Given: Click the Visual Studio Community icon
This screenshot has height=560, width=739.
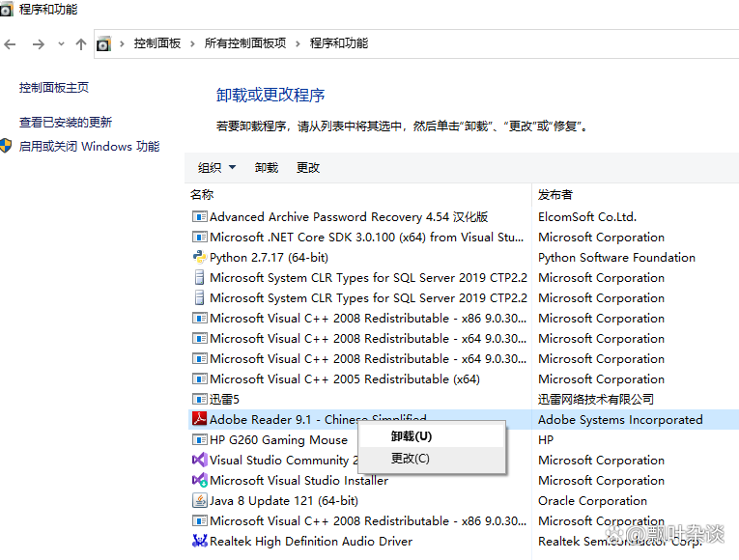Looking at the screenshot, I should point(200,460).
